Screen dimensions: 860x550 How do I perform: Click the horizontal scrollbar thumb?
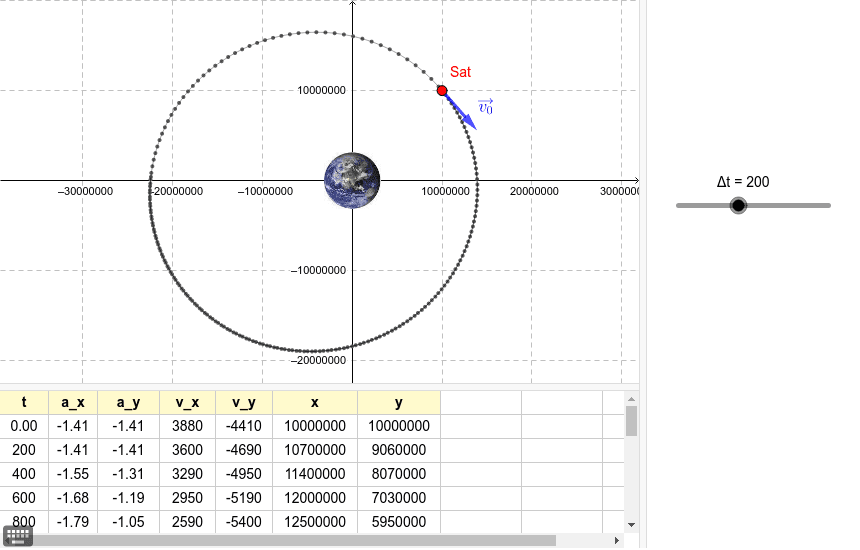[x=295, y=540]
